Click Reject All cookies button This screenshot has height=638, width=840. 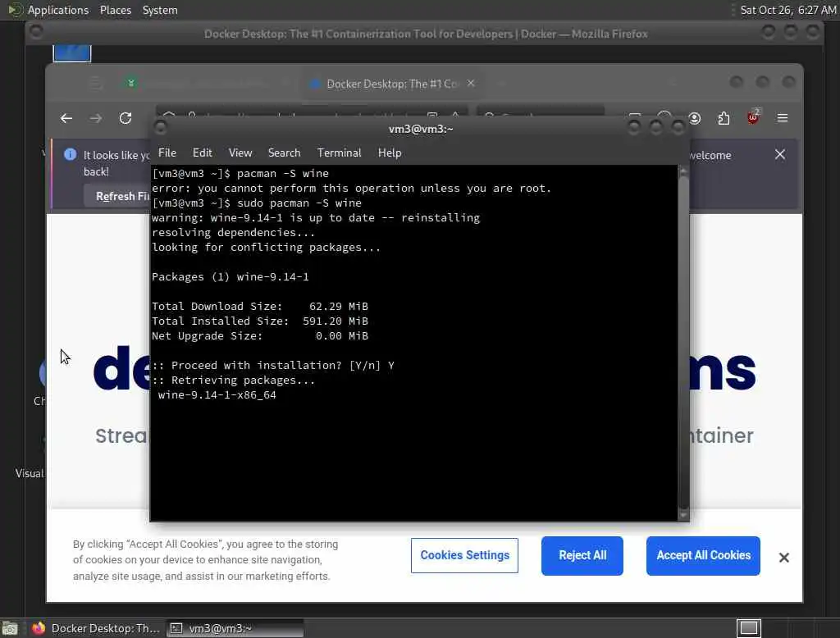(x=582, y=555)
